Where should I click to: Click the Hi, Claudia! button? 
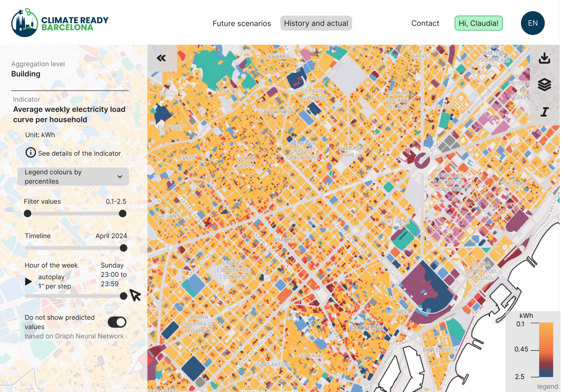click(478, 23)
